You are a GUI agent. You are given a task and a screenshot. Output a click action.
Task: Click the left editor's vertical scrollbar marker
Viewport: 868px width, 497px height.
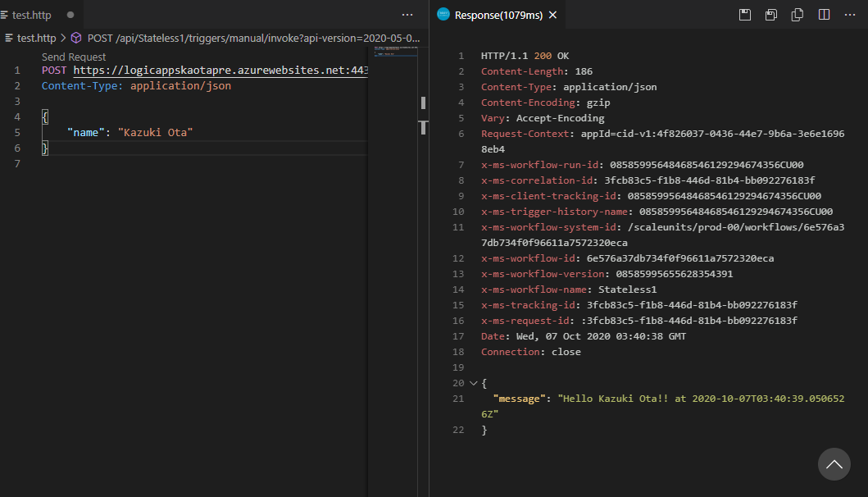(424, 127)
